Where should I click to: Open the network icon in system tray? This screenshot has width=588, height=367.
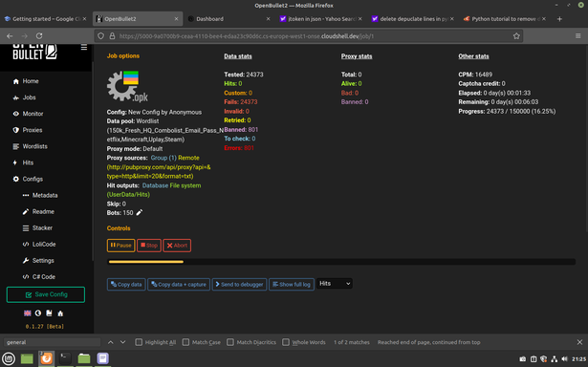pyautogui.click(x=555, y=359)
